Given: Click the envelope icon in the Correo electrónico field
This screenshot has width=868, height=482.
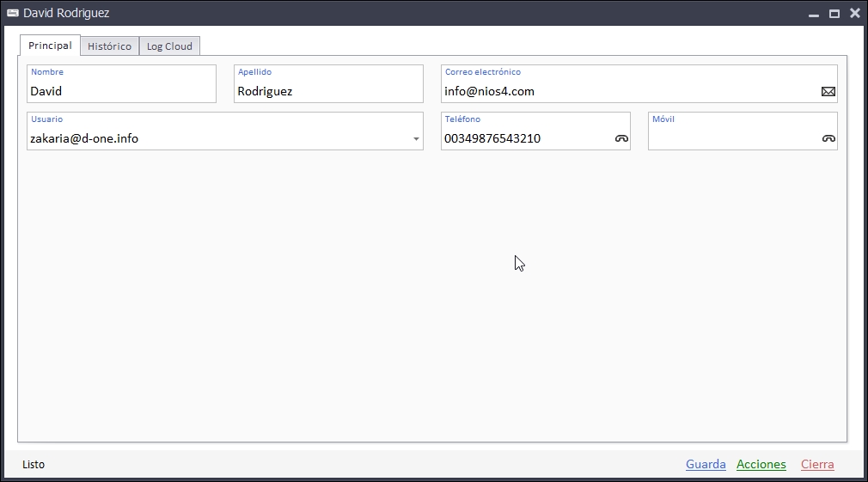Looking at the screenshot, I should click(x=828, y=91).
